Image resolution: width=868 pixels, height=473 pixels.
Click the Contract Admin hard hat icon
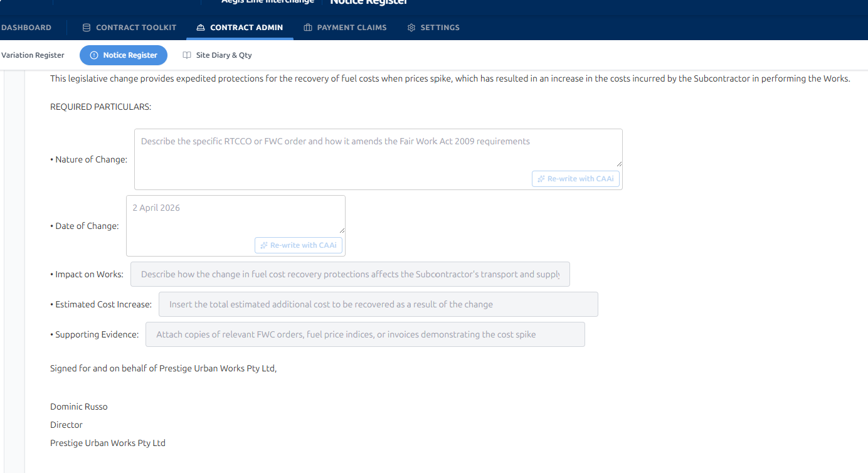(x=201, y=28)
